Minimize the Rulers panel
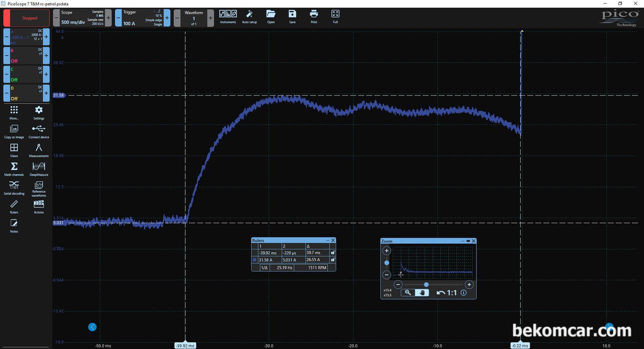644x349 pixels. [328, 241]
